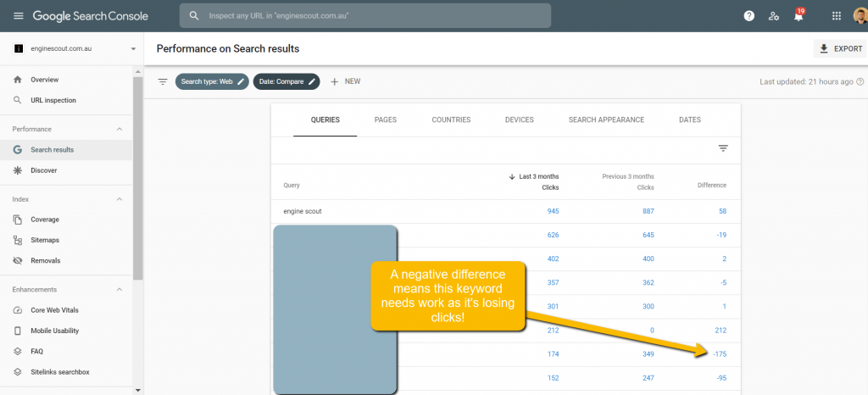Click the sidebar scroll down arrow

pos(138,390)
